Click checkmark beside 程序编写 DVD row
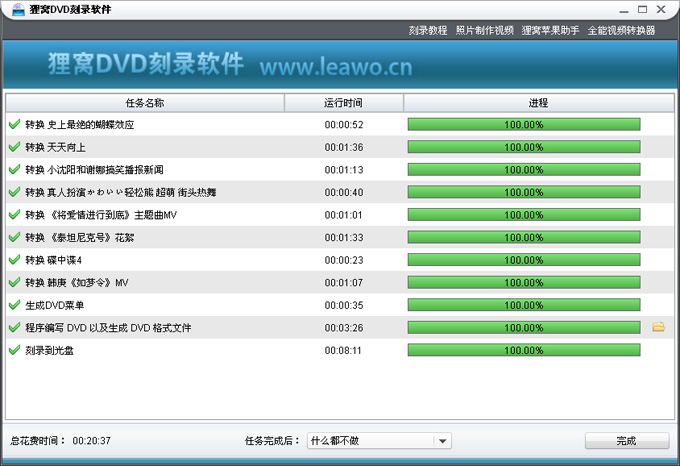The height and width of the screenshot is (466, 680). point(14,327)
